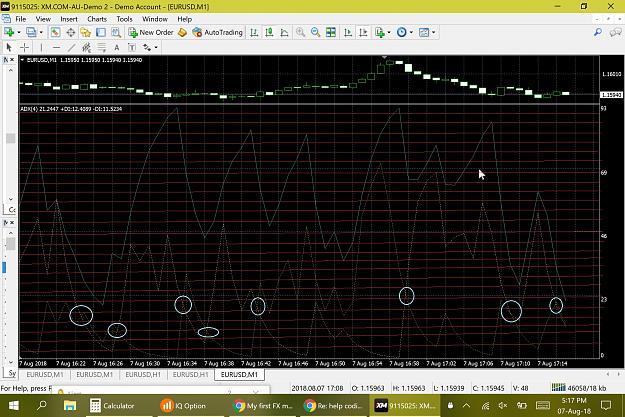Open the Charts menu
This screenshot has height=417, width=625.
point(97,19)
